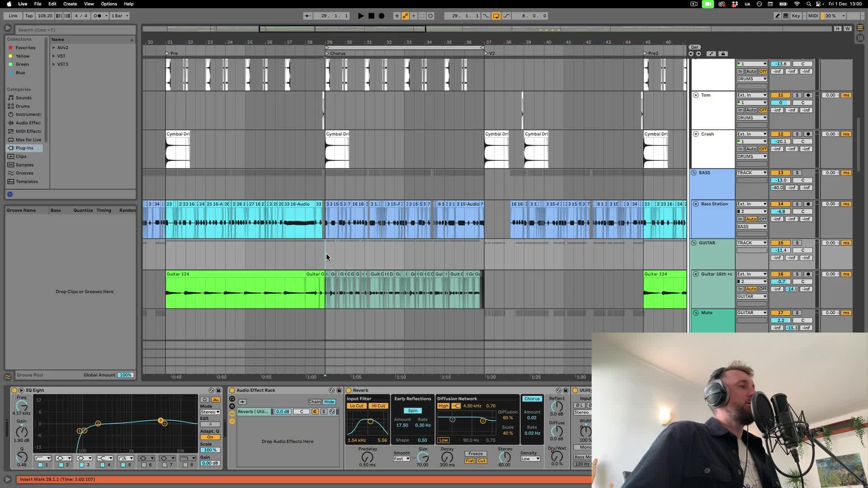Select Plug-Ins in the browser categories
The width and height of the screenshot is (868, 488).
pos(24,148)
